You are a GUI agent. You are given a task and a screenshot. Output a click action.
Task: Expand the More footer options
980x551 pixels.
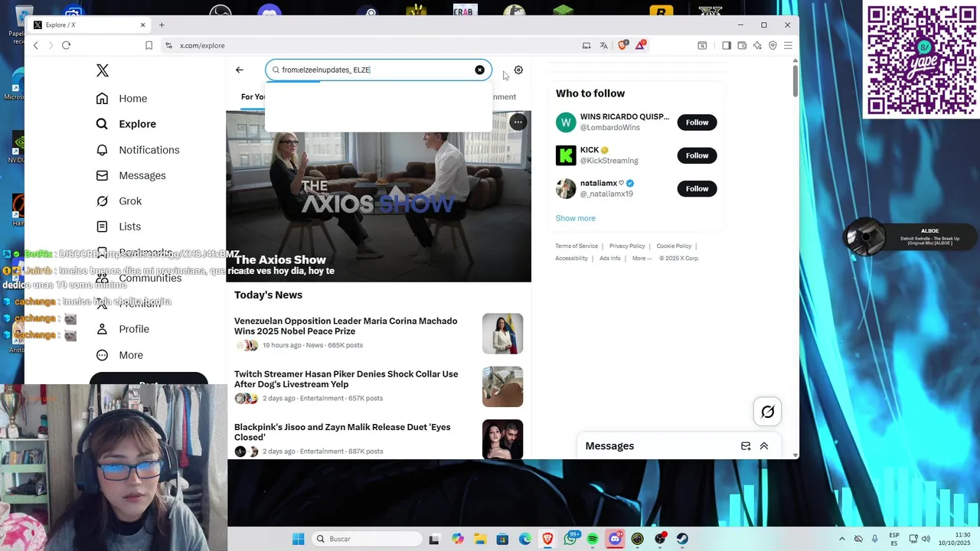[642, 258]
